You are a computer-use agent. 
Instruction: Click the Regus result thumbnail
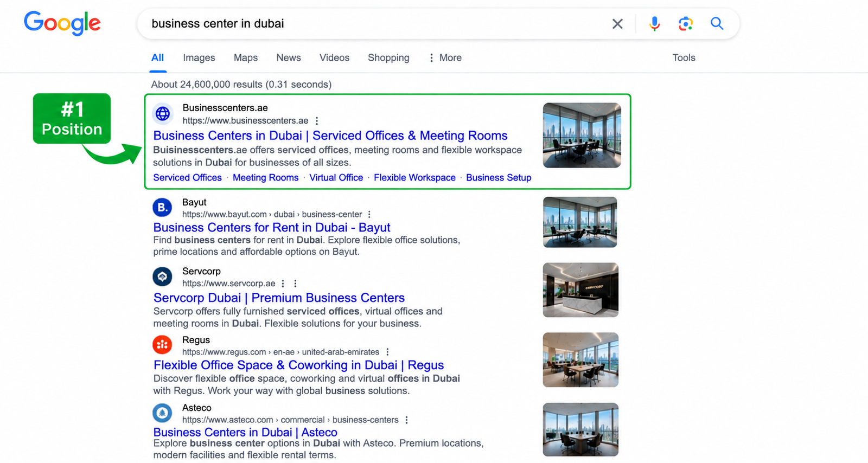[580, 359]
